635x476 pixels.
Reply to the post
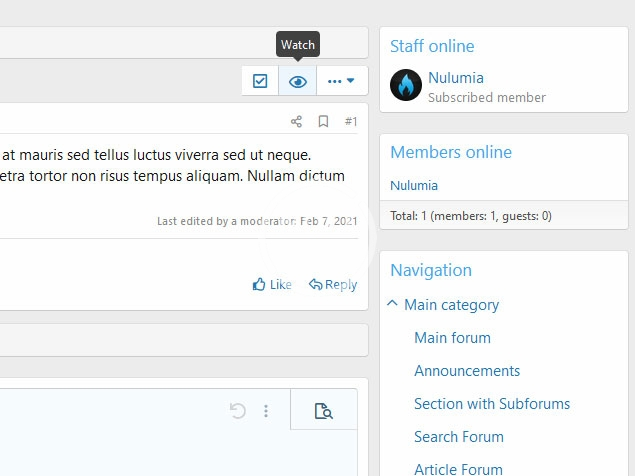coord(333,285)
